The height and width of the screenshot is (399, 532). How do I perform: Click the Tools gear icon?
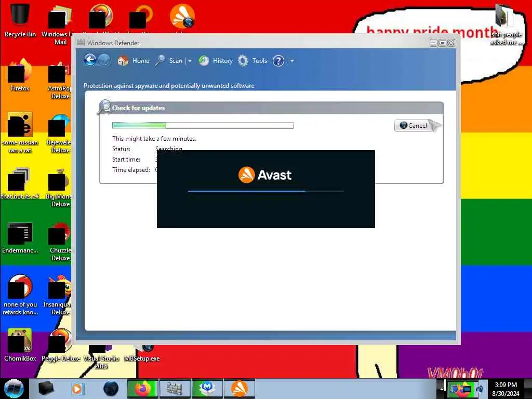243,61
